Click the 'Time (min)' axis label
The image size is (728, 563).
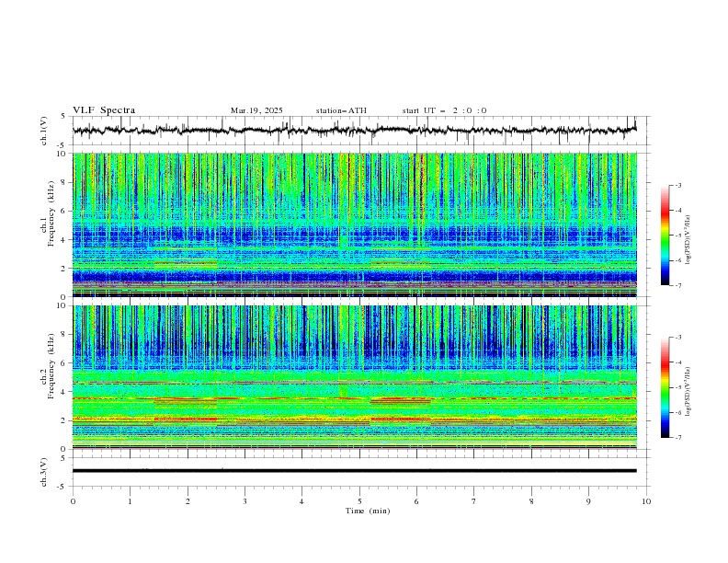tap(368, 511)
